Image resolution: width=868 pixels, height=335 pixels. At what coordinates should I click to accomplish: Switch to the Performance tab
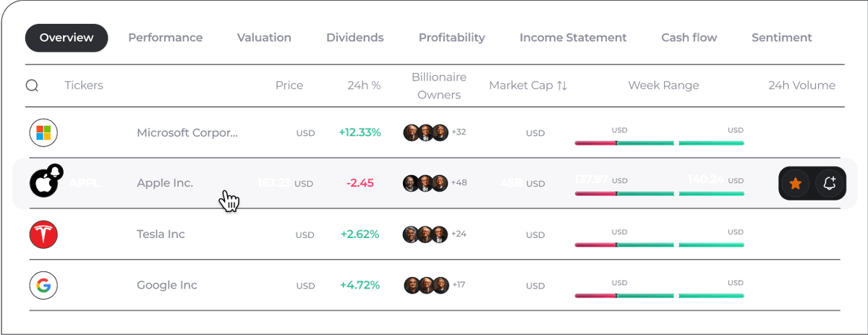tap(165, 38)
